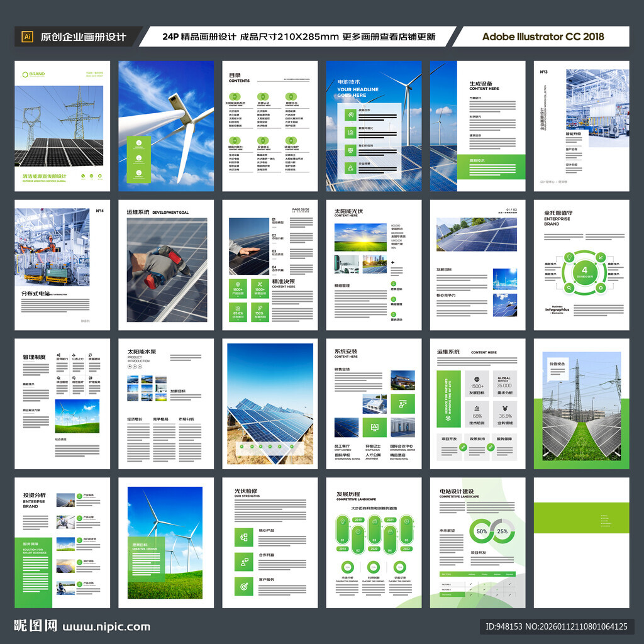Click the gloved hand with drill photo
The width and height of the screenshot is (644, 644).
pos(167,270)
